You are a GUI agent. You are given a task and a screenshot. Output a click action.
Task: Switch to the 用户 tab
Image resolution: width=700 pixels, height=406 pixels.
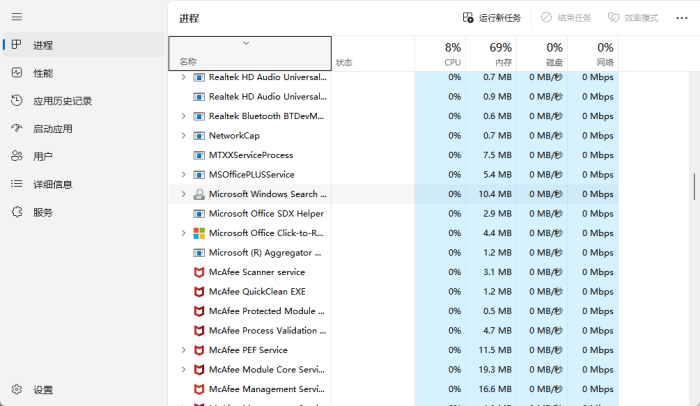click(x=84, y=156)
